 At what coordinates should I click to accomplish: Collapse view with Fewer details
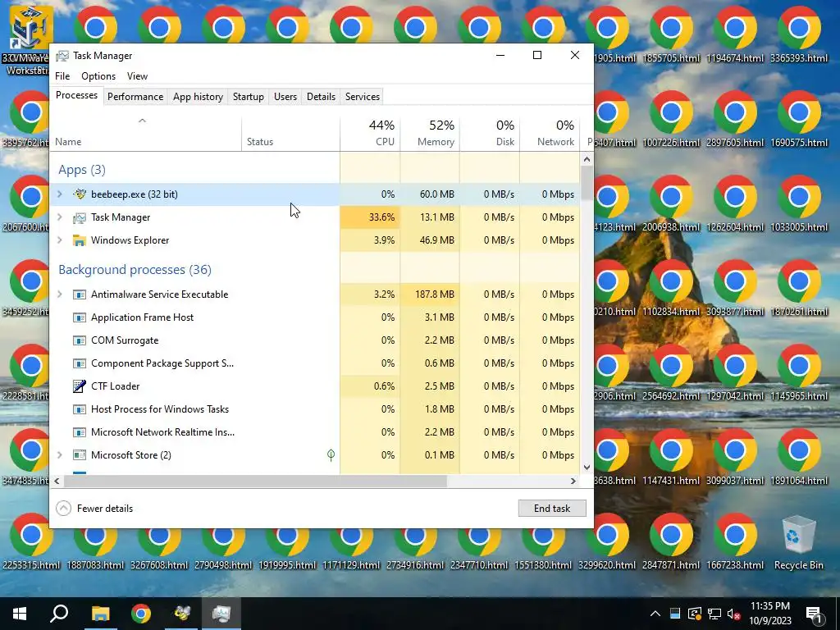pyautogui.click(x=94, y=509)
